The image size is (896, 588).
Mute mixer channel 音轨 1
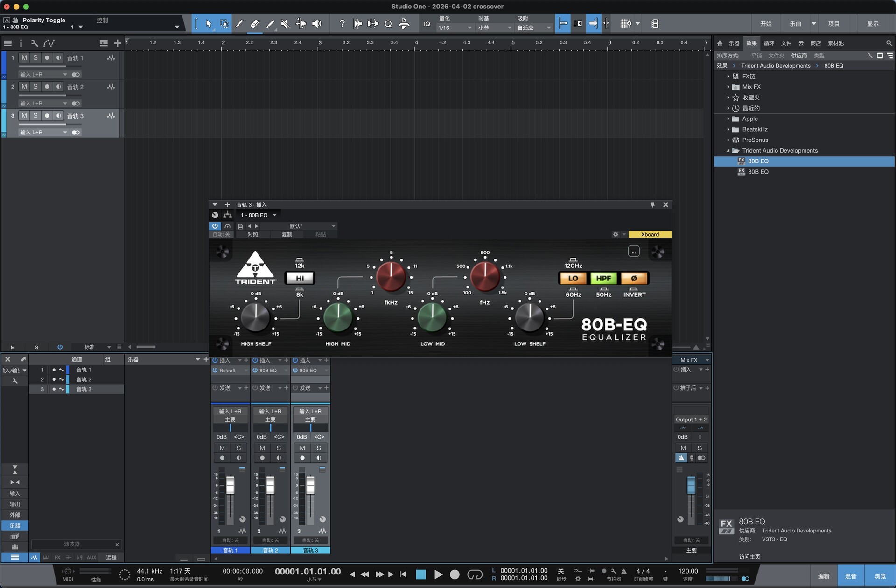[x=222, y=448]
